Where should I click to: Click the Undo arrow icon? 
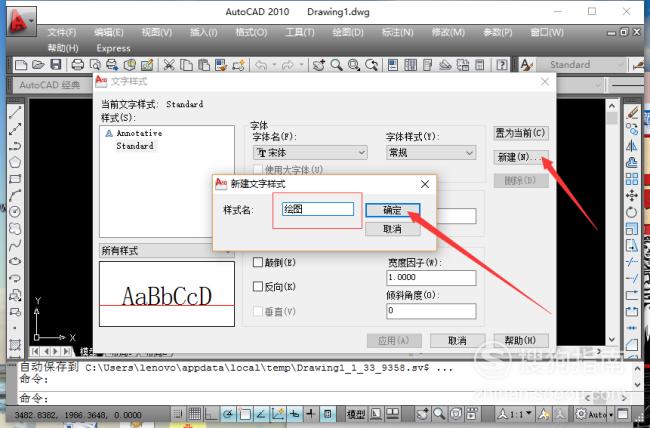click(x=261, y=65)
